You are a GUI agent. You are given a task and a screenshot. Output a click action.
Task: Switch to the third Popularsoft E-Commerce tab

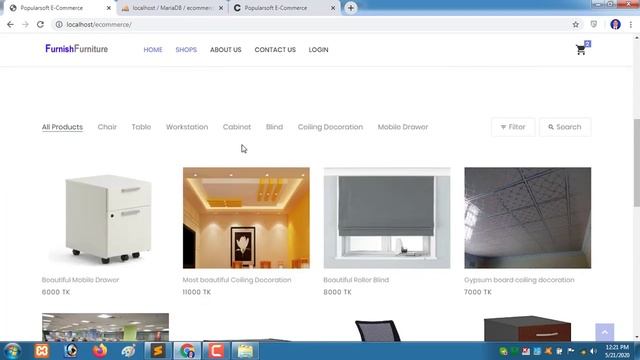pos(284,8)
